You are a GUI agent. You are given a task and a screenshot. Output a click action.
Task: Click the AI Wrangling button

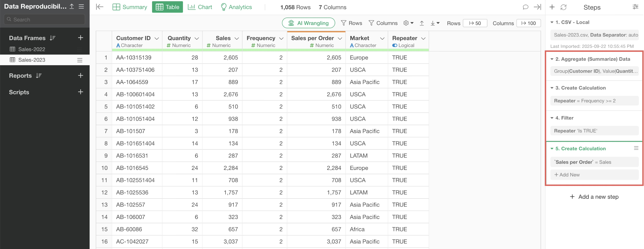pos(308,23)
